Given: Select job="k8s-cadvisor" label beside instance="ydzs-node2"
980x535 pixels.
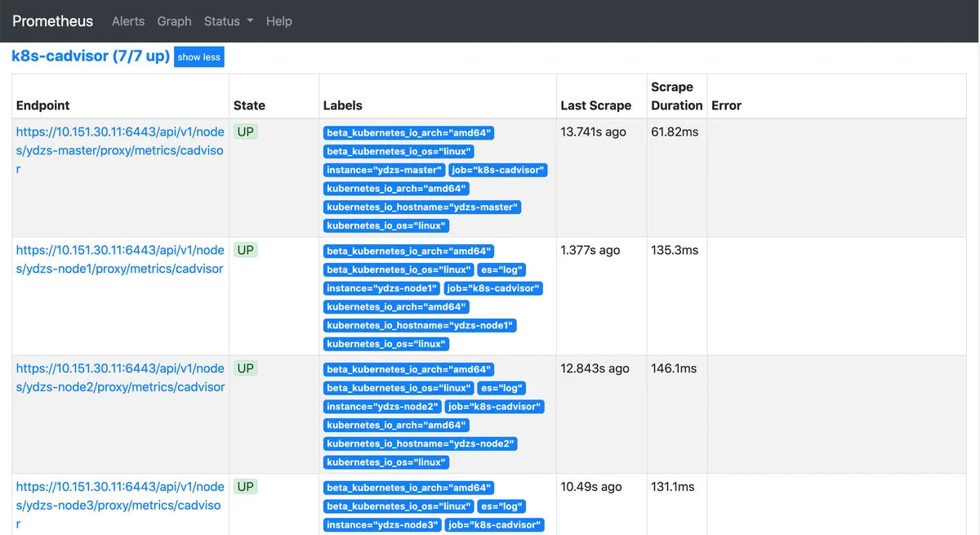Looking at the screenshot, I should [x=495, y=407].
